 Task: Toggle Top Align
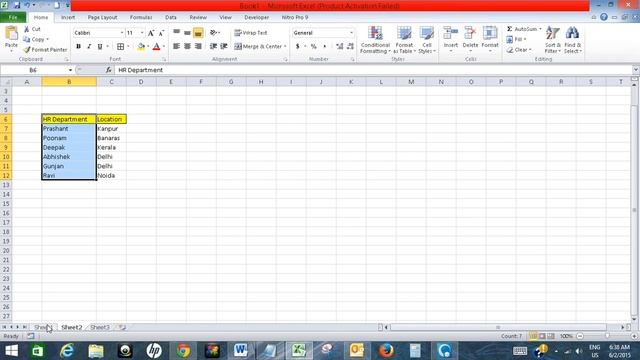177,33
